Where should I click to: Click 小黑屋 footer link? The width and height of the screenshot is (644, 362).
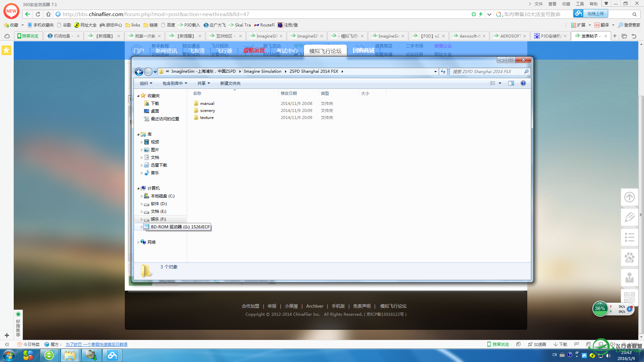click(x=291, y=306)
